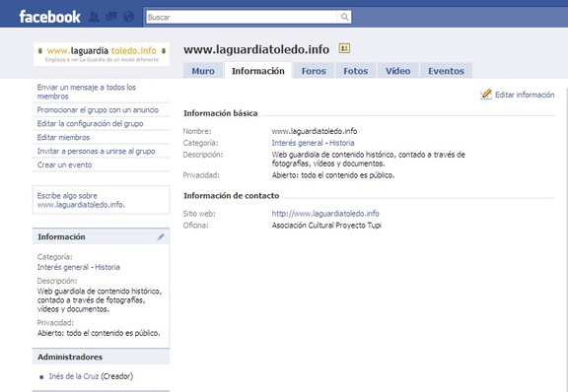The height and width of the screenshot is (392, 568).
Task: Open the notifications globe icon
Action: coord(128,17)
